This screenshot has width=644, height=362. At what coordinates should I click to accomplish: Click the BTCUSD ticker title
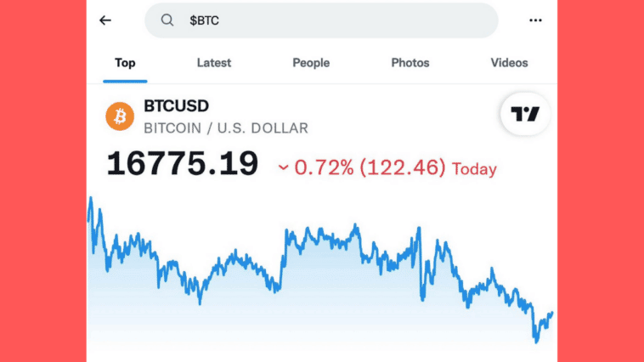click(x=177, y=106)
